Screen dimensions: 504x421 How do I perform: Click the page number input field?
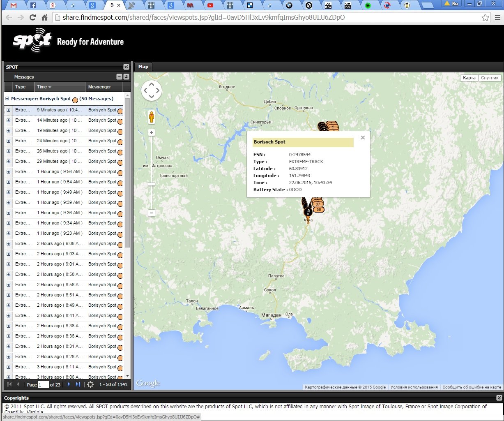pos(43,385)
